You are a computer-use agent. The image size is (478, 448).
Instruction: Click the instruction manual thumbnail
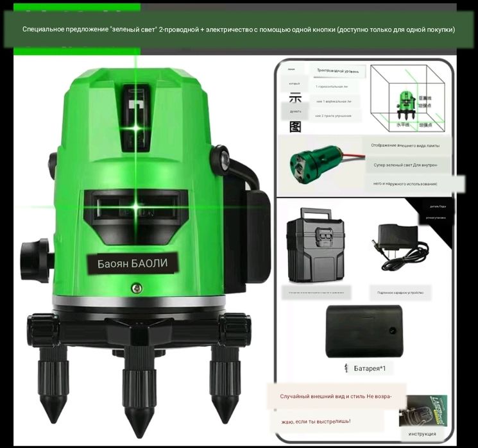tap(423, 411)
